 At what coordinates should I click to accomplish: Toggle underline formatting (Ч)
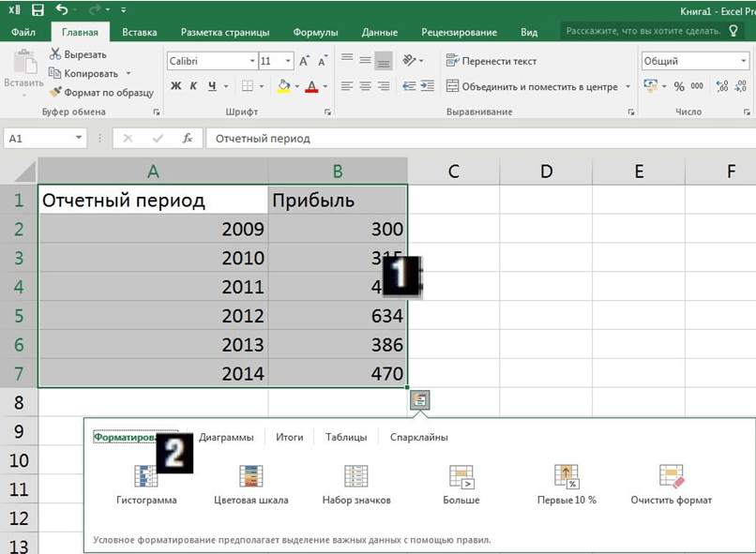[x=213, y=86]
